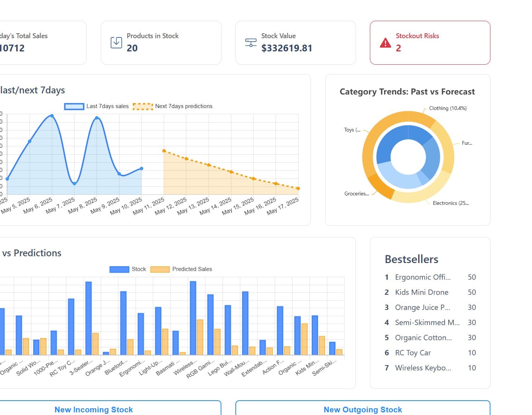Click the New Incoming Stock button
The image size is (532, 415).
pos(94,409)
